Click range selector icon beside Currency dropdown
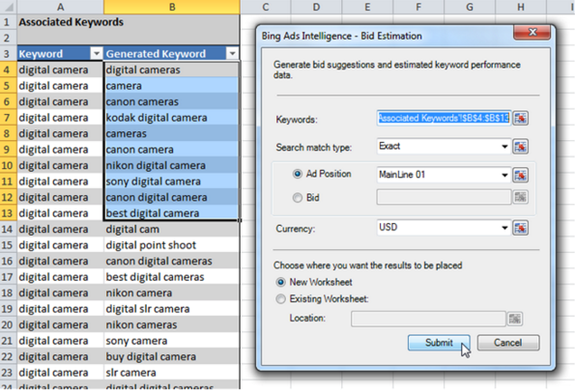The width and height of the screenshot is (575, 392). coord(520,228)
